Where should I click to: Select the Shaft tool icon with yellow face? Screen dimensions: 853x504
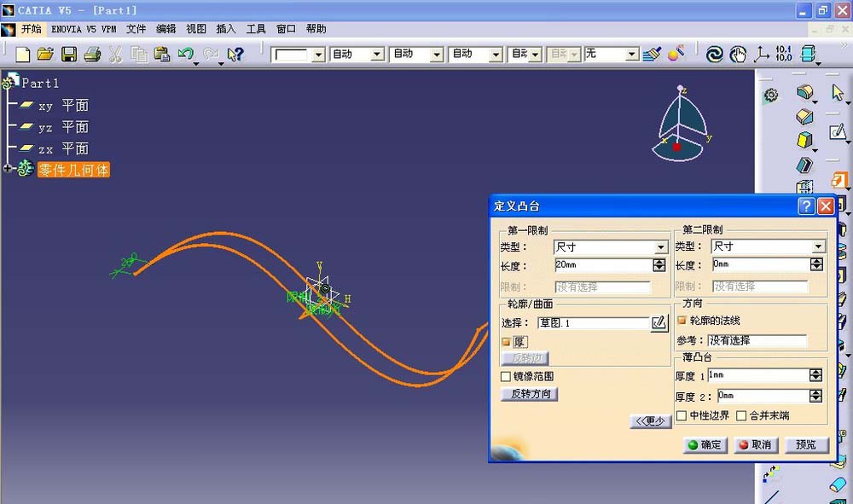pos(804,140)
